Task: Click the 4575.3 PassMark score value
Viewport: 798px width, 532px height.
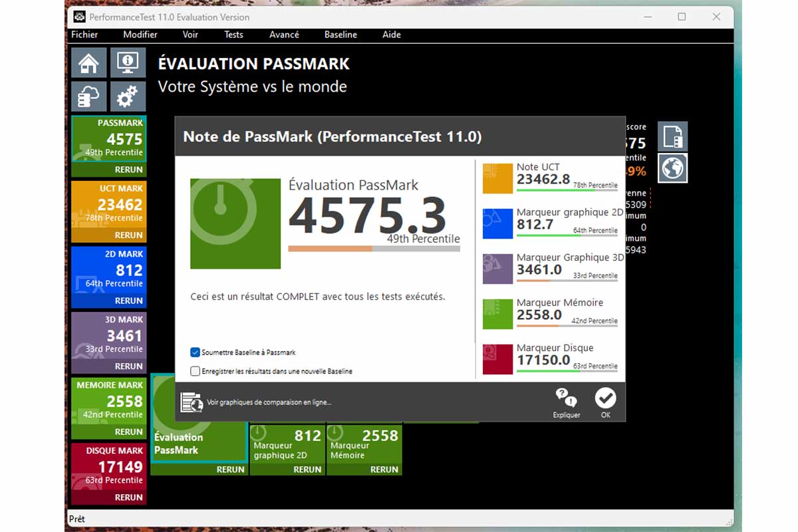Action: (367, 217)
